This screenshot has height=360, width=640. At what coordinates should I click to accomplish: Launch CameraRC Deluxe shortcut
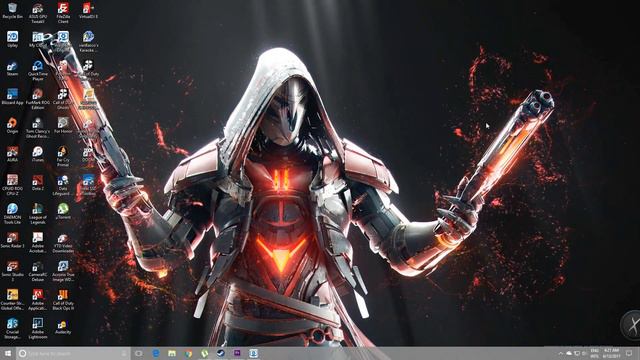coord(38,270)
